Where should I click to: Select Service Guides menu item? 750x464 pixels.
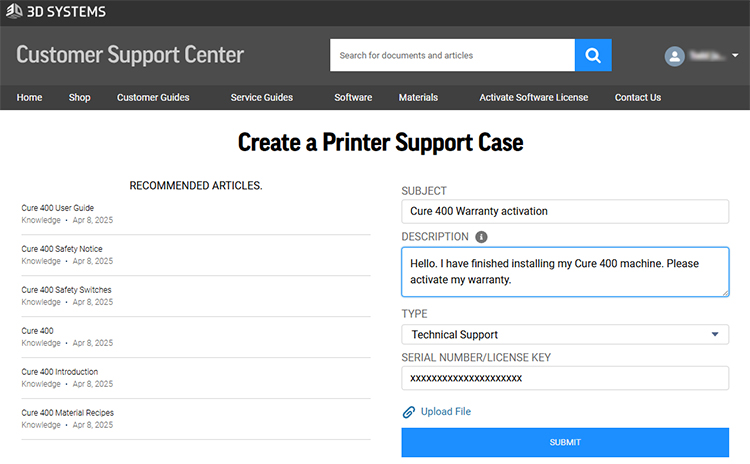pyautogui.click(x=261, y=98)
